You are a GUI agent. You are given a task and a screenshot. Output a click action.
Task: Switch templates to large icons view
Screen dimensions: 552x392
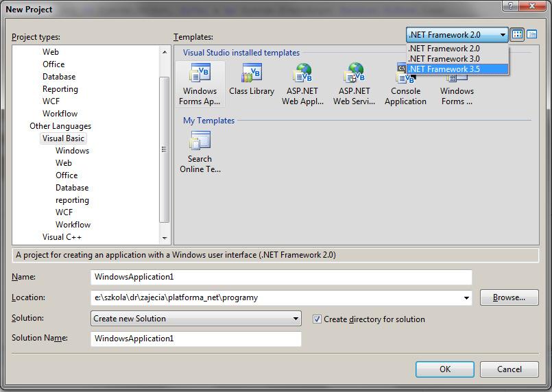[517, 34]
